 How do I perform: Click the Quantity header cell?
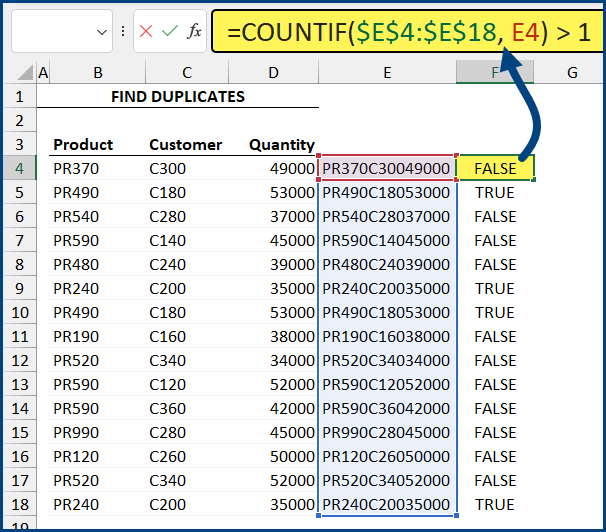pyautogui.click(x=282, y=144)
